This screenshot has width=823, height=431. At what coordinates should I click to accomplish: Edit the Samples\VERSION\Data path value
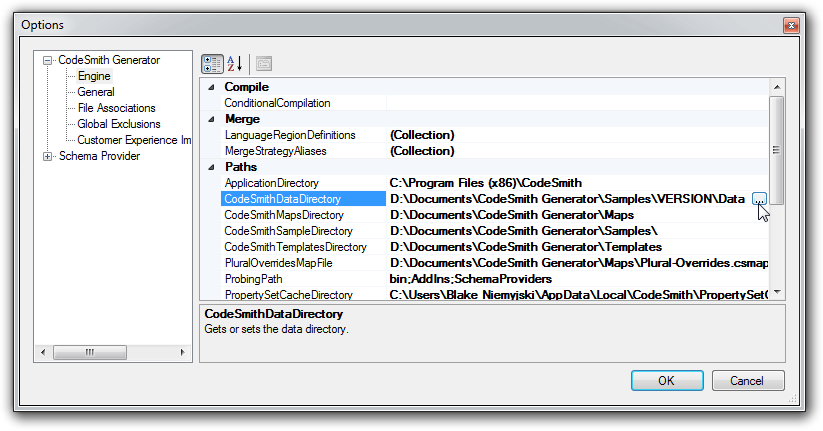click(x=569, y=199)
